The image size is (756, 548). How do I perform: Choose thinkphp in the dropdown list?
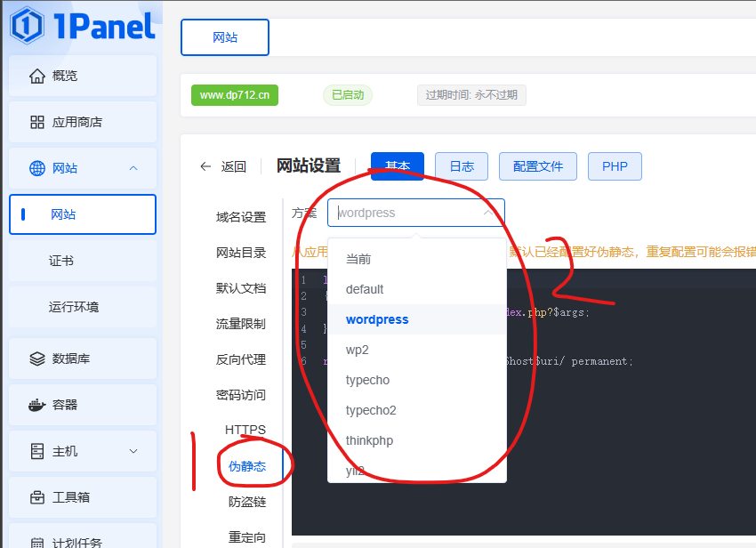[369, 440]
